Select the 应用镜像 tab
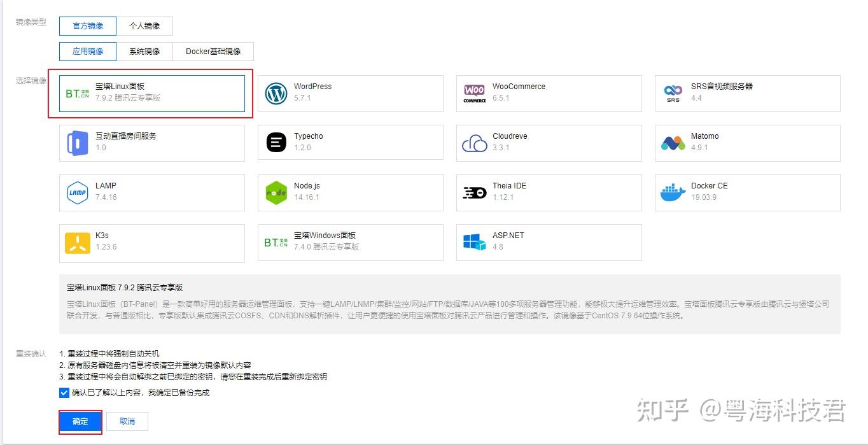 (88, 52)
